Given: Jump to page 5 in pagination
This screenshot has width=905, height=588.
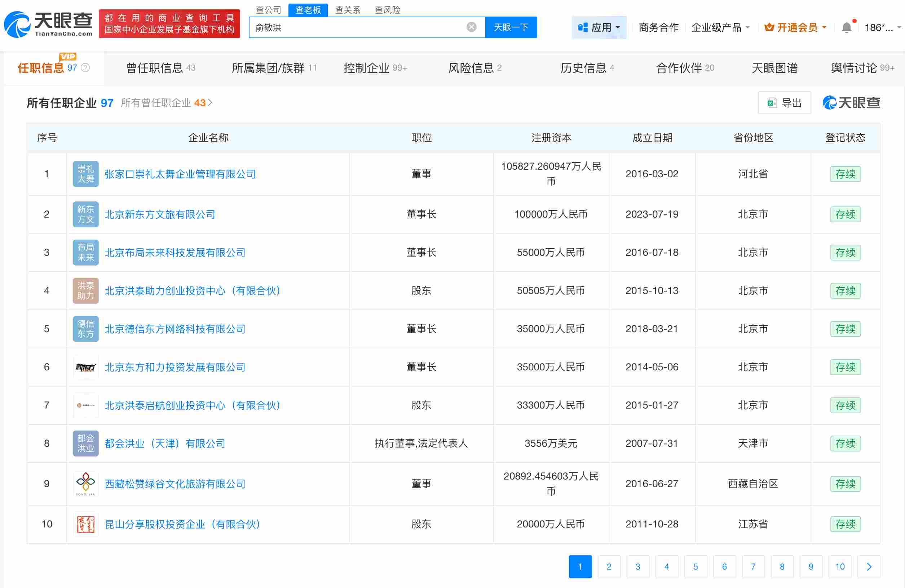Looking at the screenshot, I should click(696, 567).
